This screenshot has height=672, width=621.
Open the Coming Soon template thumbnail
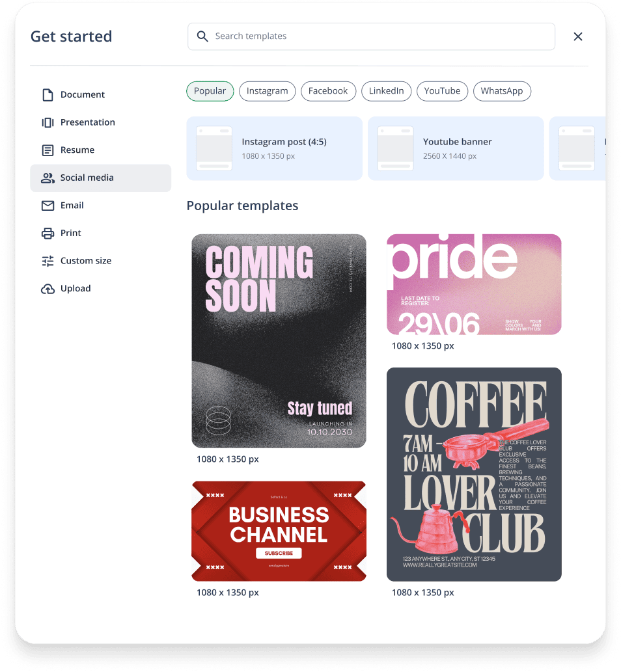(279, 341)
